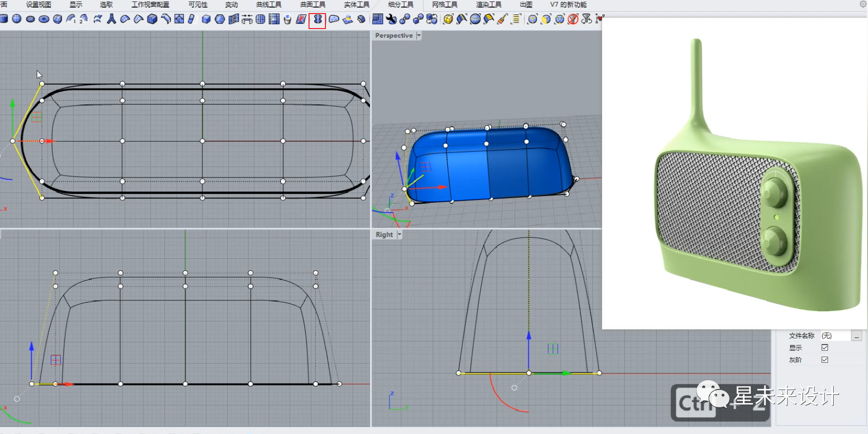868x434 pixels.
Task: Select the SubD bridge arrows icon
Action: pyautogui.click(x=247, y=19)
